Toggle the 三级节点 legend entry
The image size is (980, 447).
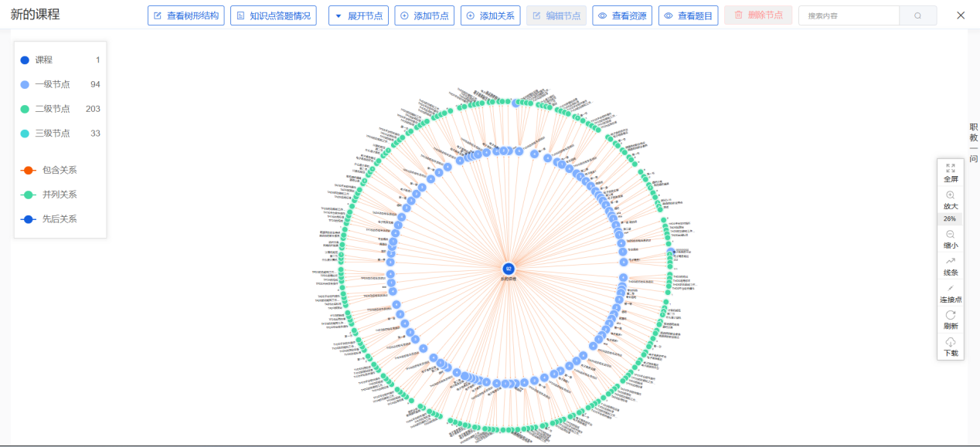coord(53,134)
